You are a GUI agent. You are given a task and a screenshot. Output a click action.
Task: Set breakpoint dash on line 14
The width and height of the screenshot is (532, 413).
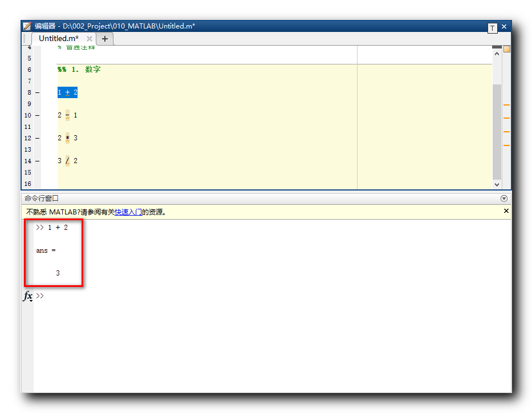[x=37, y=161]
